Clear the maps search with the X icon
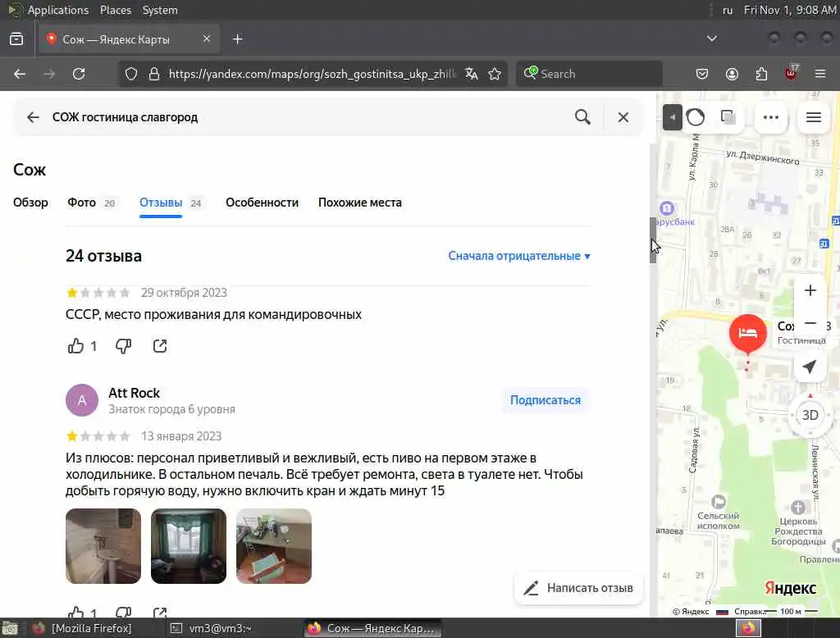 point(623,117)
